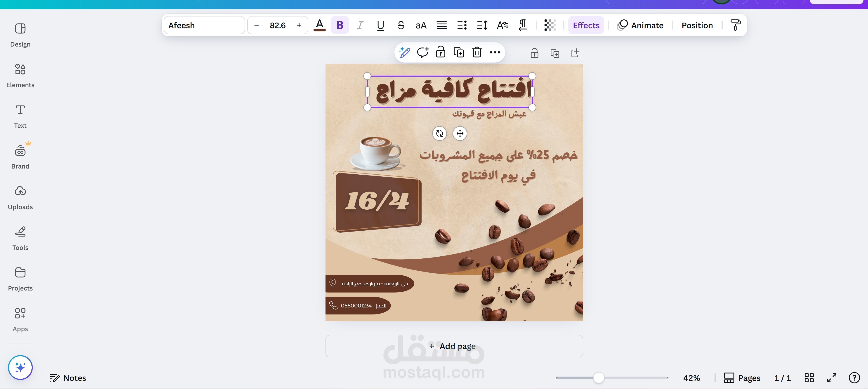This screenshot has width=868, height=389.
Task: Open the Afeesh font dropdown
Action: [204, 25]
